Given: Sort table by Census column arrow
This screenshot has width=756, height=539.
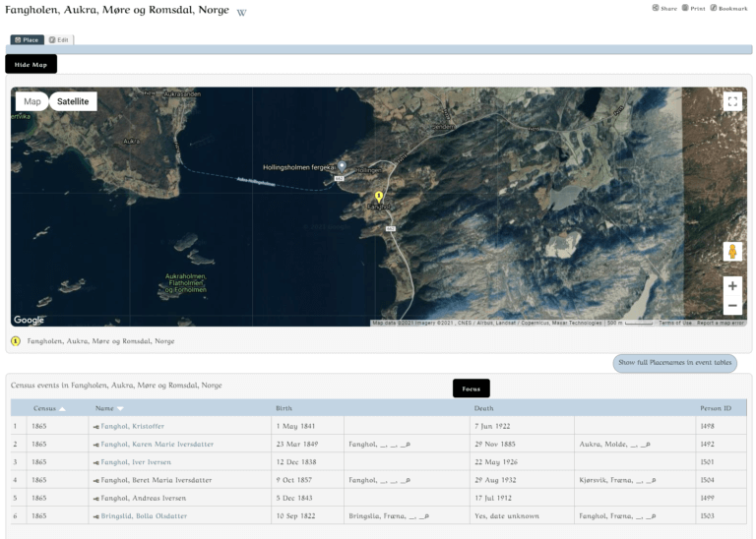Looking at the screenshot, I should (x=63, y=408).
